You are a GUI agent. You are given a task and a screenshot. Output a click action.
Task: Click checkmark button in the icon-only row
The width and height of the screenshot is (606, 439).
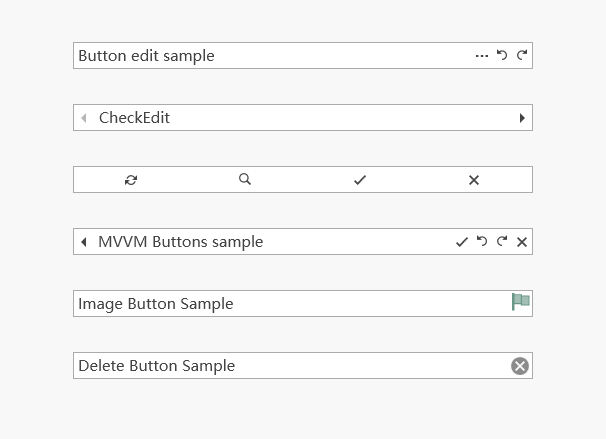(x=360, y=180)
